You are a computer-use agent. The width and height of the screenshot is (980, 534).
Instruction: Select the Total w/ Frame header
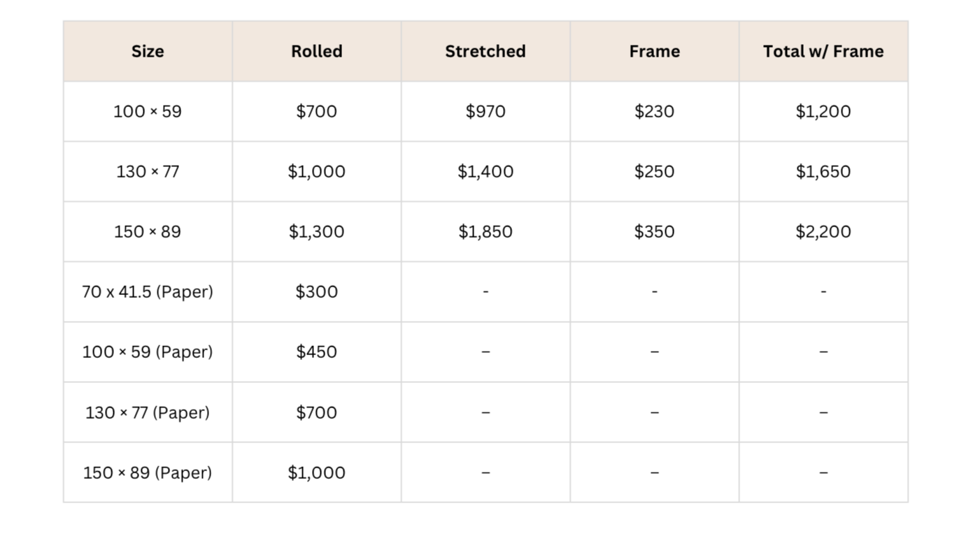[823, 52]
